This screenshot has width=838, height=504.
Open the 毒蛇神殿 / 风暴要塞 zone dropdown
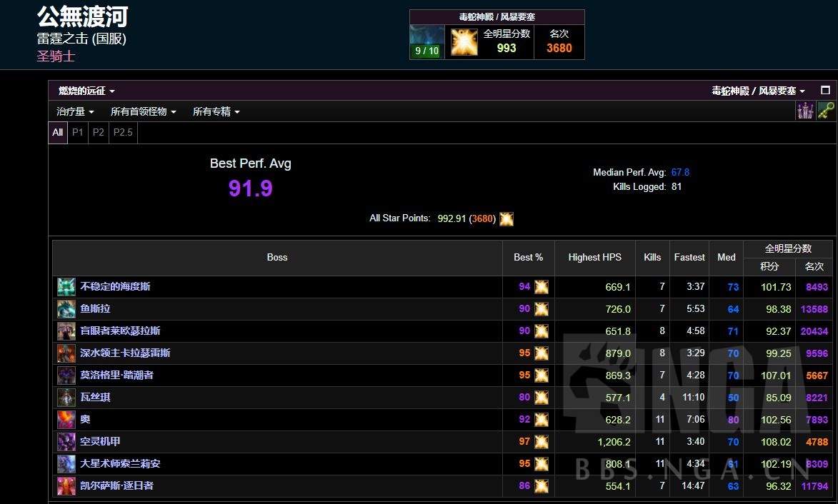coord(758,91)
